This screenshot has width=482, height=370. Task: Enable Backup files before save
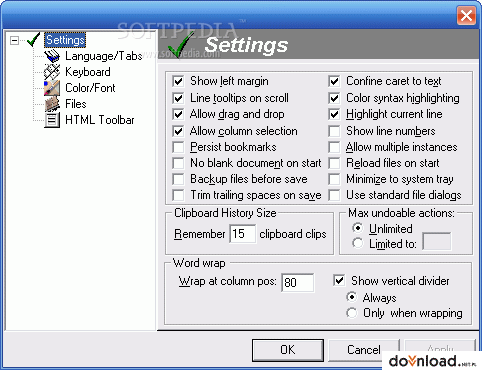(x=178, y=179)
